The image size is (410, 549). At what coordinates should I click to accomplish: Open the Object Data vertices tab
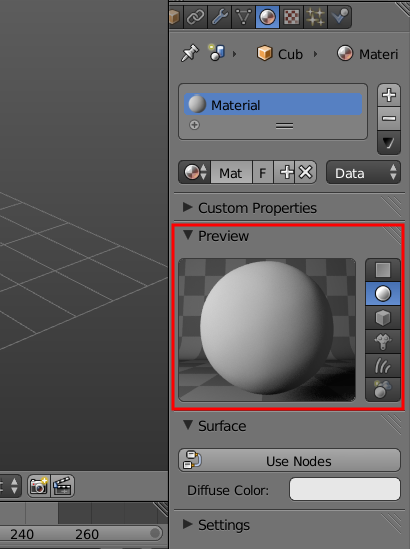click(243, 17)
